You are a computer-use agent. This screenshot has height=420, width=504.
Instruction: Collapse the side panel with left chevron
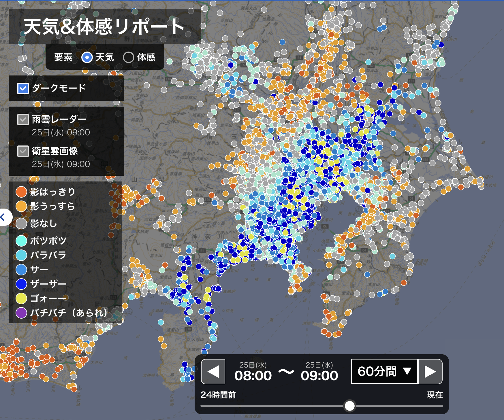(3, 217)
